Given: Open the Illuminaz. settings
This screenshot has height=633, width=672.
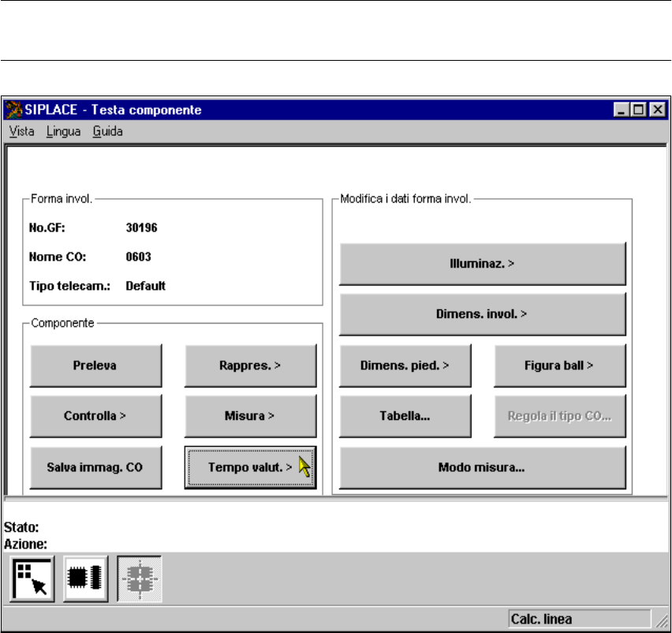Looking at the screenshot, I should [482, 264].
